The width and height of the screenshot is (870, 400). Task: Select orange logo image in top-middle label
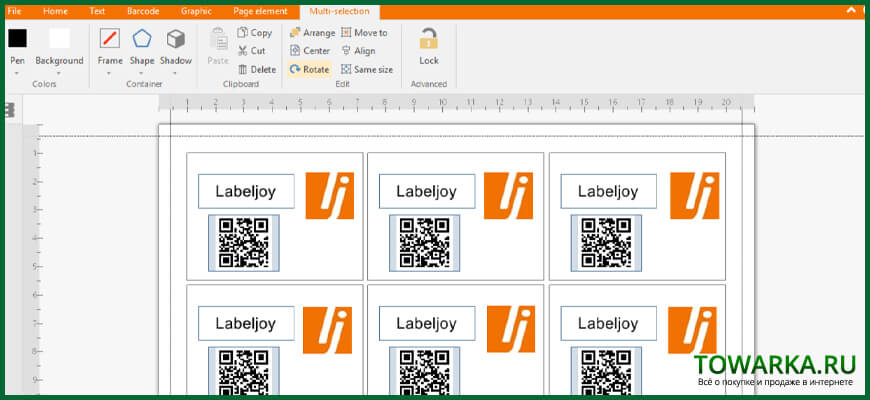[x=508, y=195]
